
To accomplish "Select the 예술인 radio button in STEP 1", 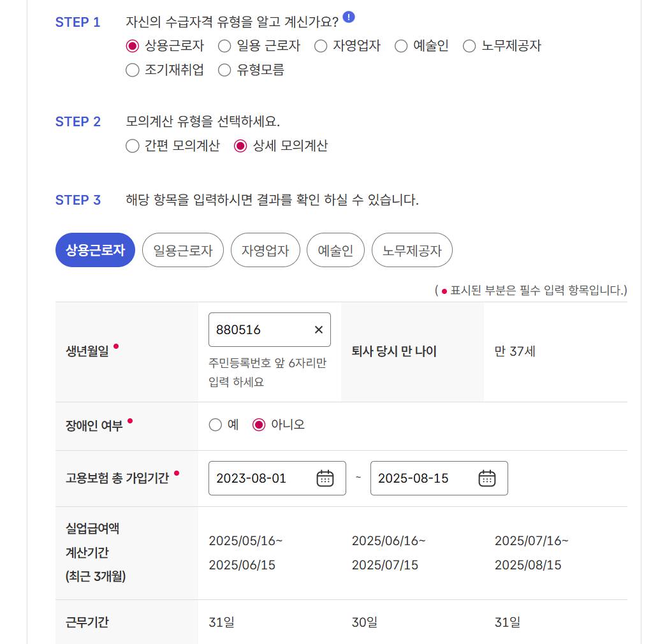I will [400, 46].
